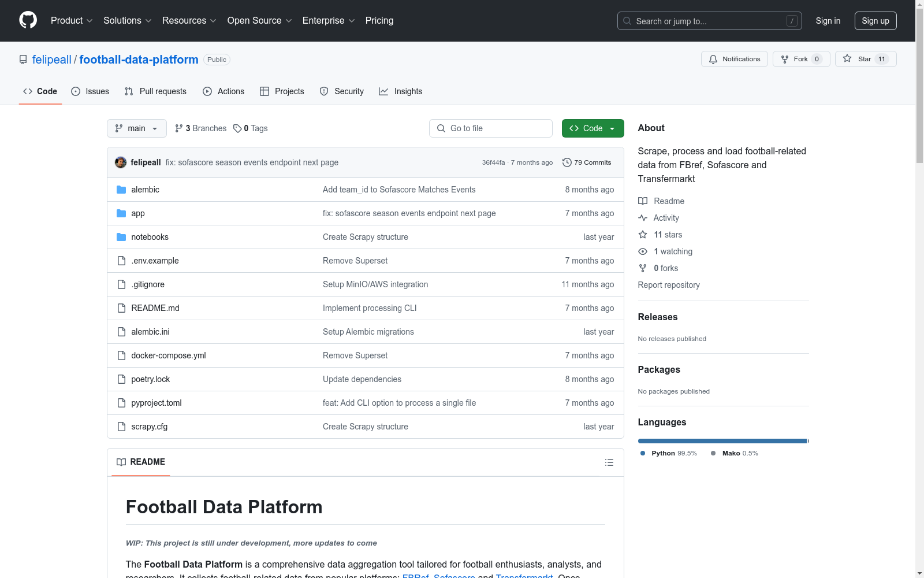The height and width of the screenshot is (578, 924).
Task: Click the felipeall avatar in commit header
Action: coord(121,162)
